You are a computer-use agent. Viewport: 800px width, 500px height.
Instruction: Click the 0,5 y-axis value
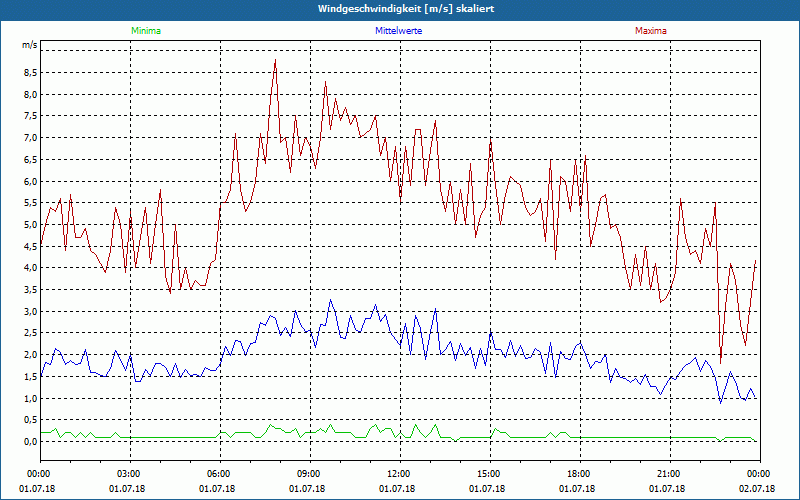(31, 420)
